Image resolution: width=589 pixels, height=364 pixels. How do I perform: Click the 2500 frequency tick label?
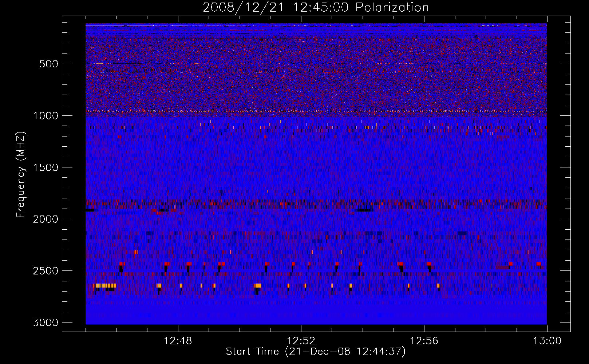tap(46, 271)
